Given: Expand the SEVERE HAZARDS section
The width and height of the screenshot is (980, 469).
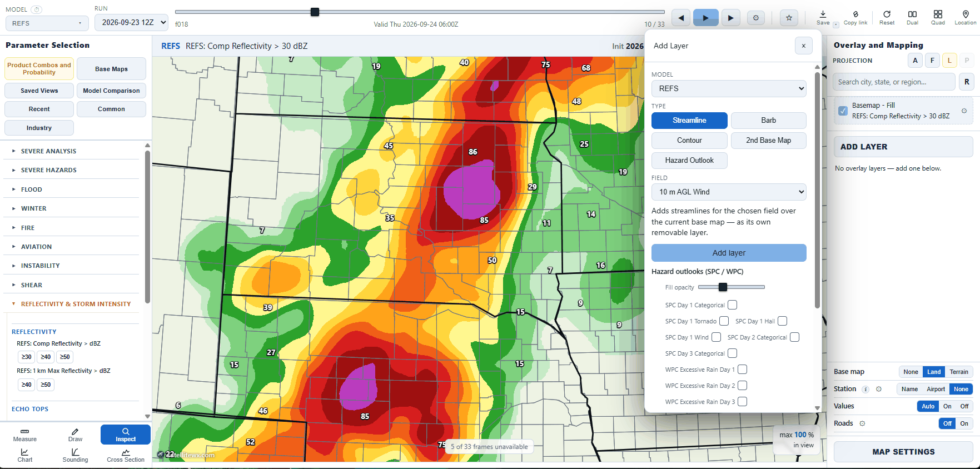Looking at the screenshot, I should pos(71,170).
